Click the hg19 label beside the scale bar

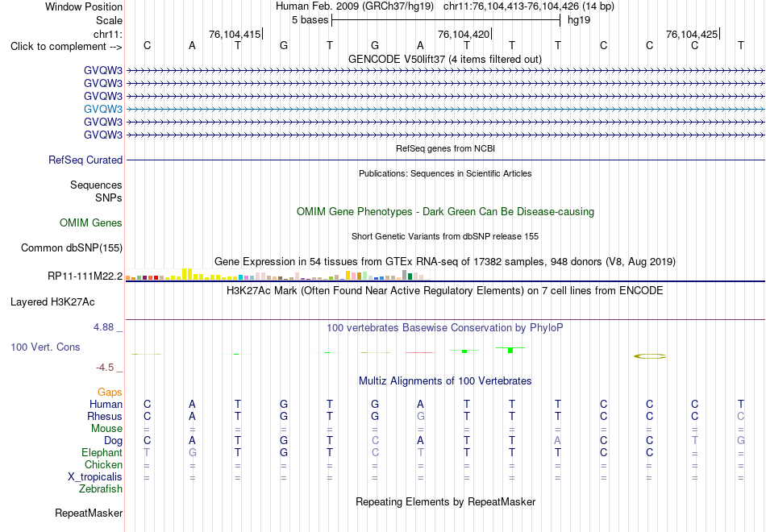[579, 20]
